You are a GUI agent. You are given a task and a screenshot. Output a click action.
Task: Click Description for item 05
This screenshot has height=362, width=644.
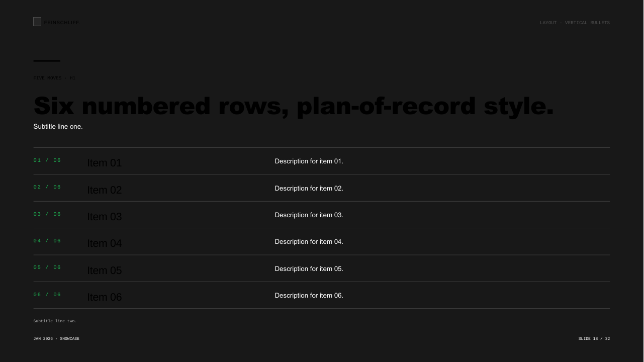click(309, 269)
